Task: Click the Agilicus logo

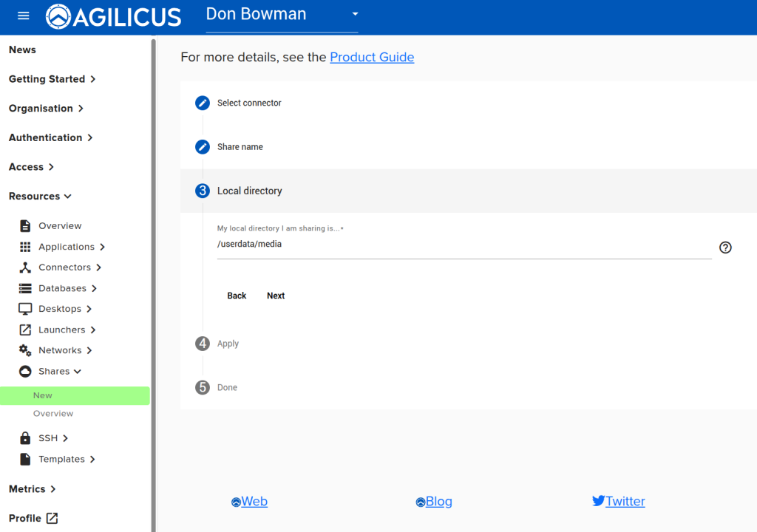Action: tap(113, 16)
